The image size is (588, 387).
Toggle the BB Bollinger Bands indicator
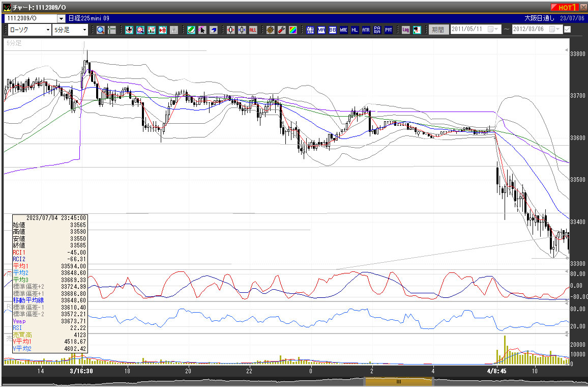(333, 30)
